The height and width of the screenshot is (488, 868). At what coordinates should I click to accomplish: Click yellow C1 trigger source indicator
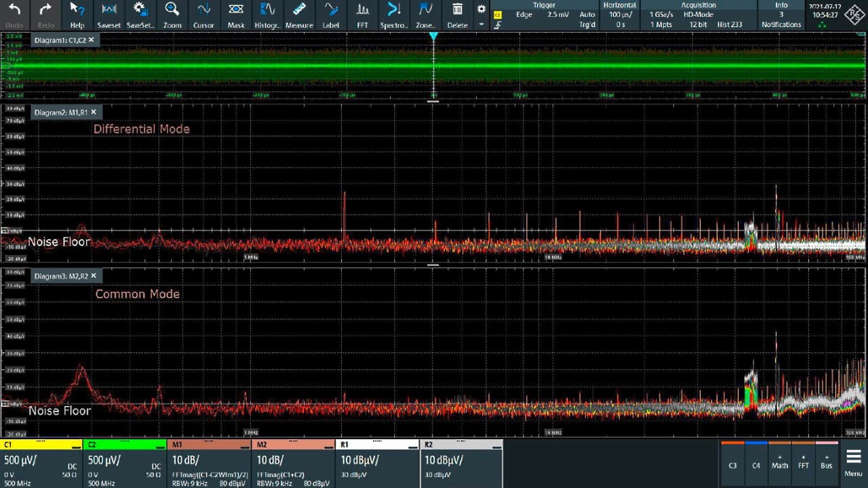point(498,14)
